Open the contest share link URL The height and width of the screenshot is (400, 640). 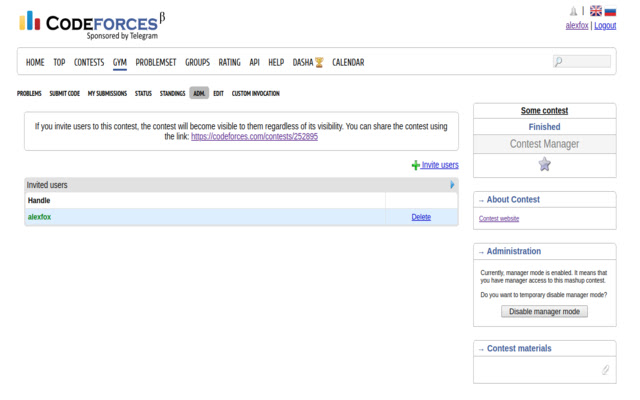tap(254, 137)
